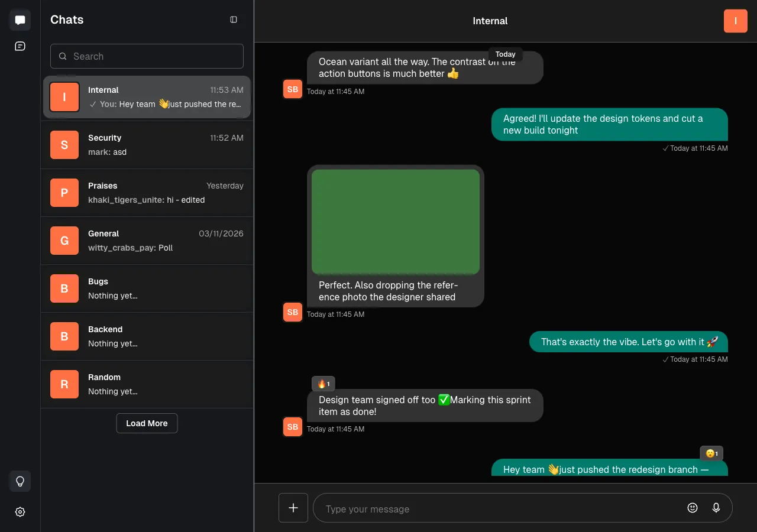Screen dimensions: 757x532
Task: Open the emoji picker in the message bar
Action: pos(693,508)
